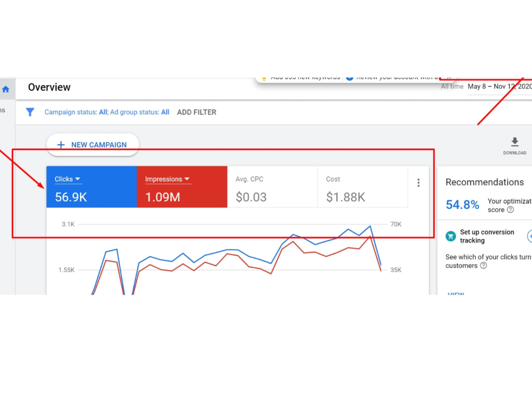
Task: Select the blue Clicks metric tile value 56.9K
Action: coord(71,197)
